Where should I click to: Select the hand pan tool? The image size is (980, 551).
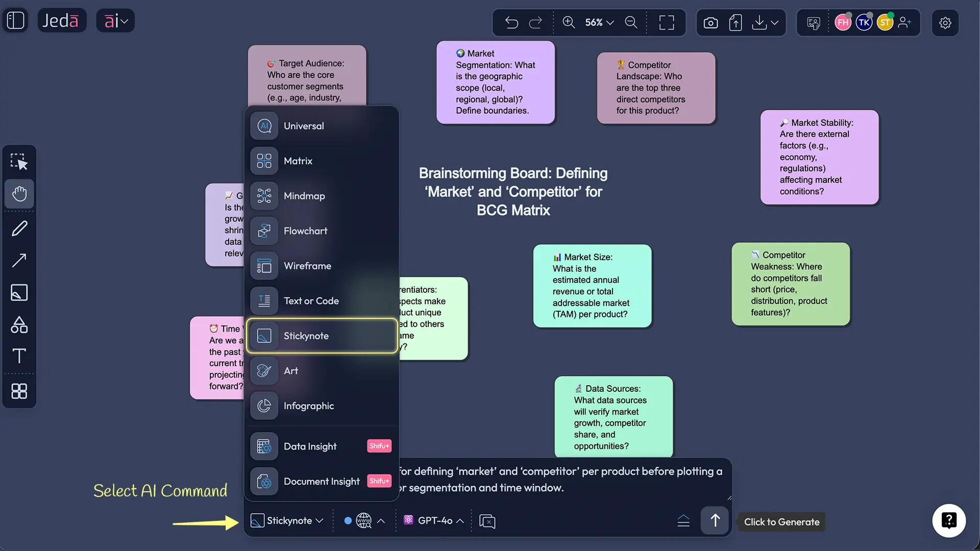(19, 194)
